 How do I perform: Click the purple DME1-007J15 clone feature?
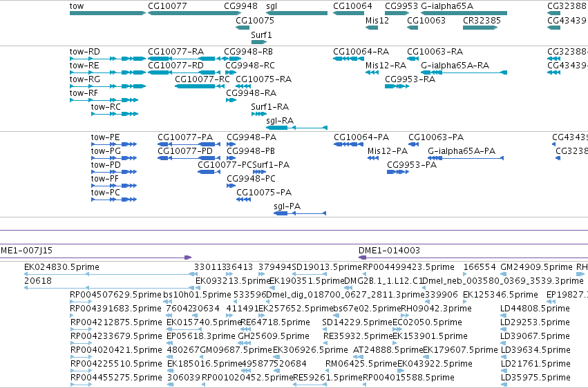pyautogui.click(x=95, y=258)
